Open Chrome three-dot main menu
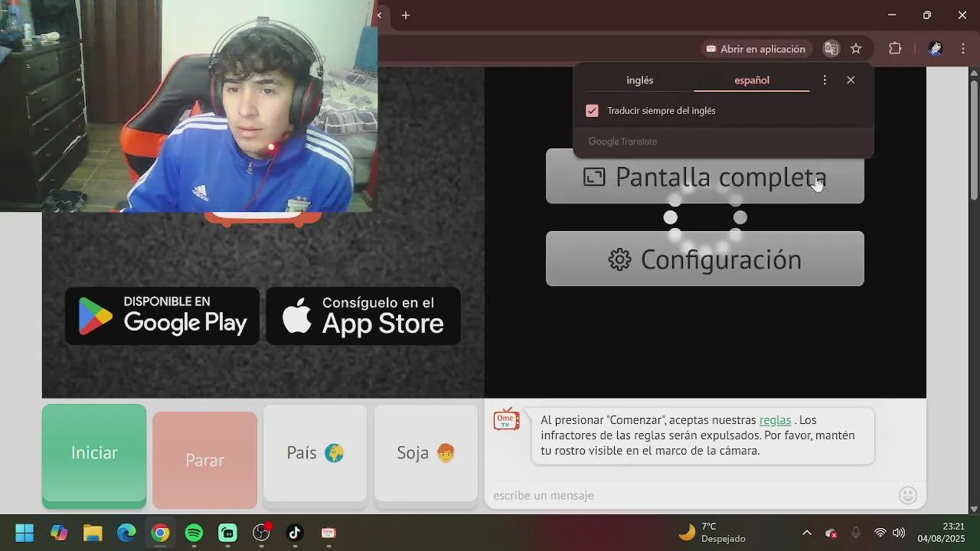The width and height of the screenshot is (980, 551). 963,49
